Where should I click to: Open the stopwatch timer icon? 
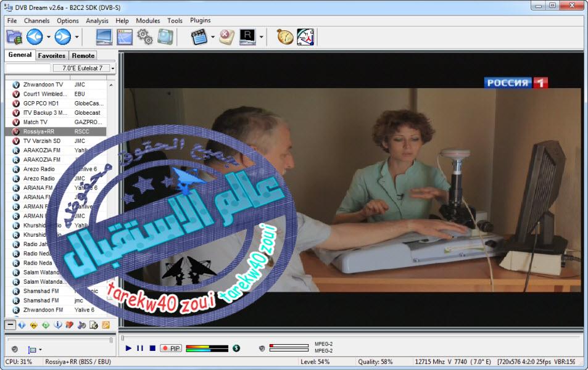pos(285,37)
